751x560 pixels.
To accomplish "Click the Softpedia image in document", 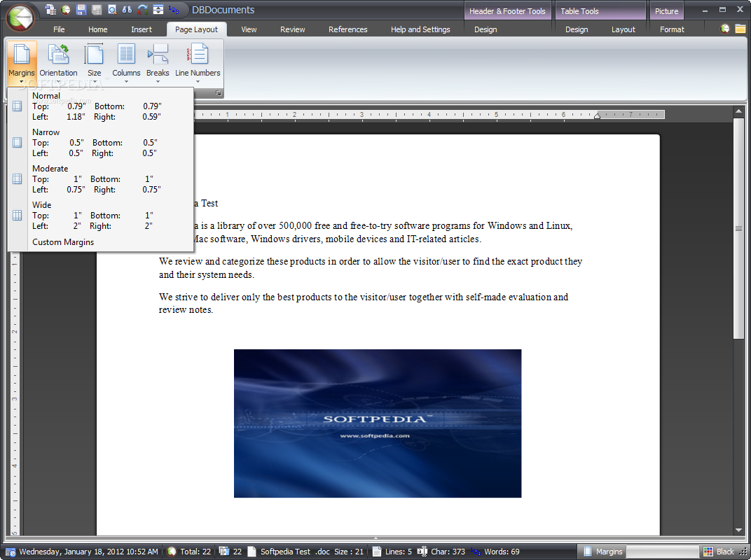I will coord(378,423).
